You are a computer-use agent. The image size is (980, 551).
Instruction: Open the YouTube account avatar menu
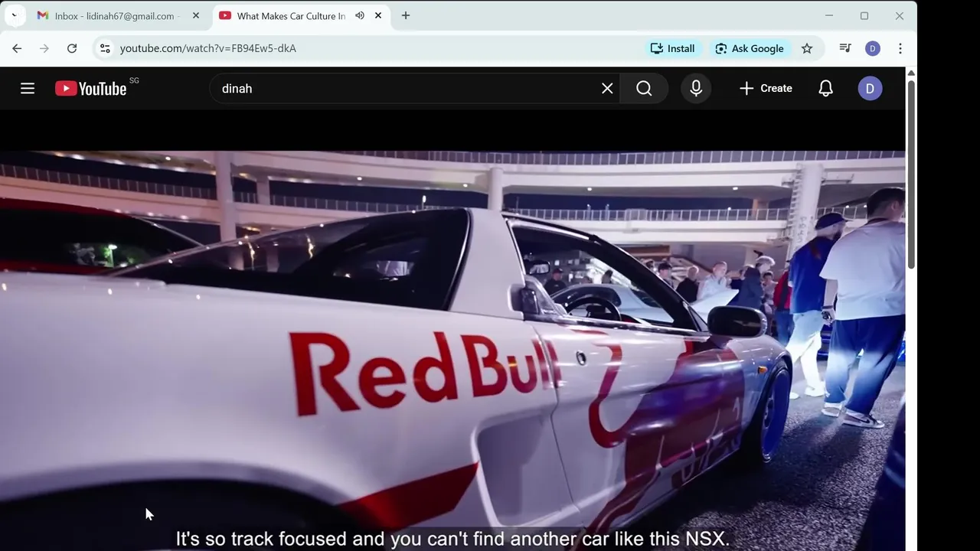click(870, 89)
